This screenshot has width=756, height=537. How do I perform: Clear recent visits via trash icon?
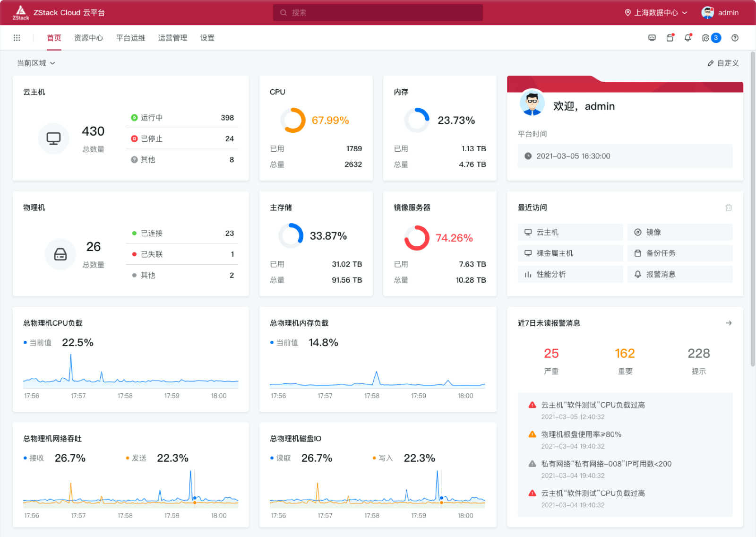[x=729, y=207]
